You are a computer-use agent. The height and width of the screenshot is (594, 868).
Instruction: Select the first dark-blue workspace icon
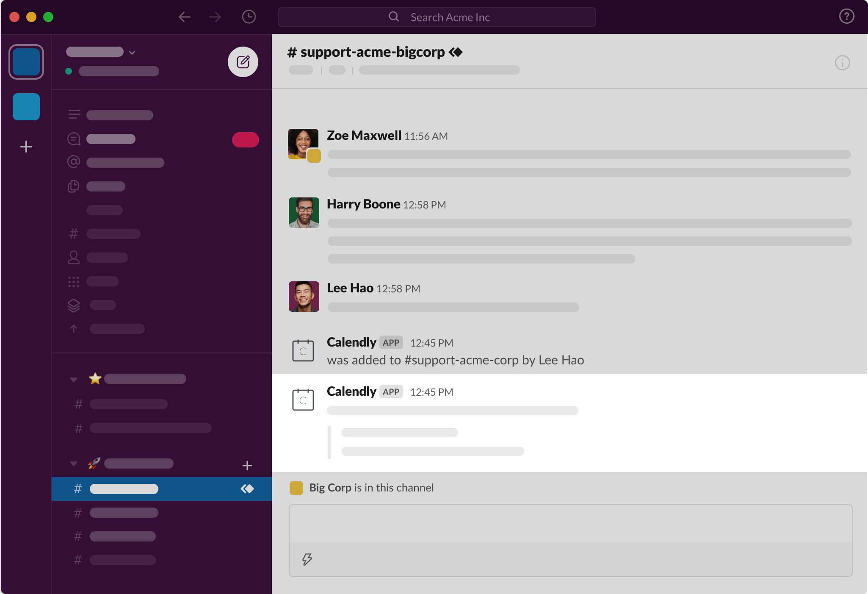pyautogui.click(x=26, y=62)
